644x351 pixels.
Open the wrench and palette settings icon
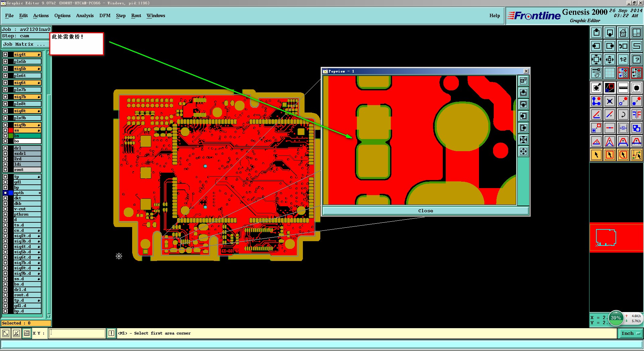click(x=596, y=73)
